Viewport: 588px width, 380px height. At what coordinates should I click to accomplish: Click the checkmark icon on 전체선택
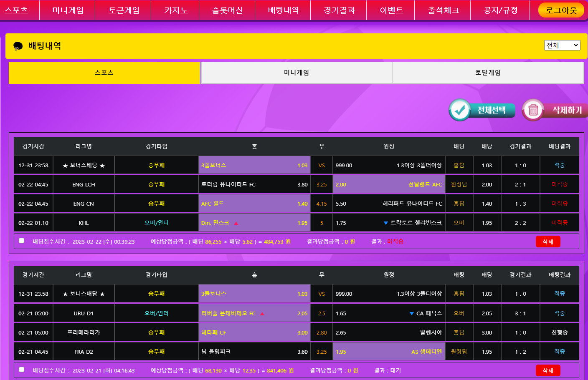pyautogui.click(x=460, y=110)
